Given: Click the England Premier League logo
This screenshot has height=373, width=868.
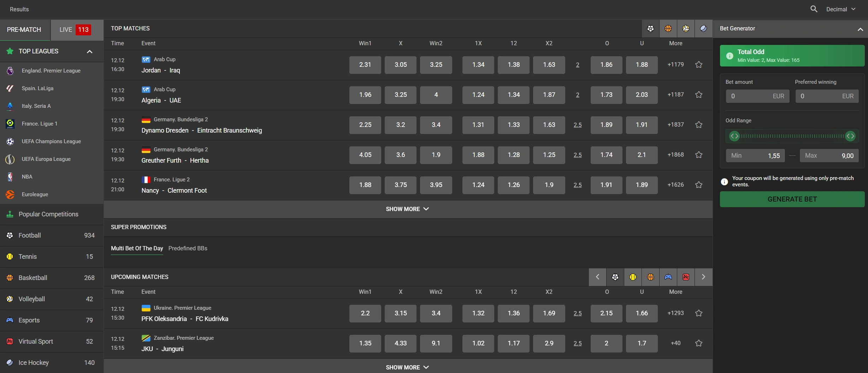Looking at the screenshot, I should tap(10, 71).
